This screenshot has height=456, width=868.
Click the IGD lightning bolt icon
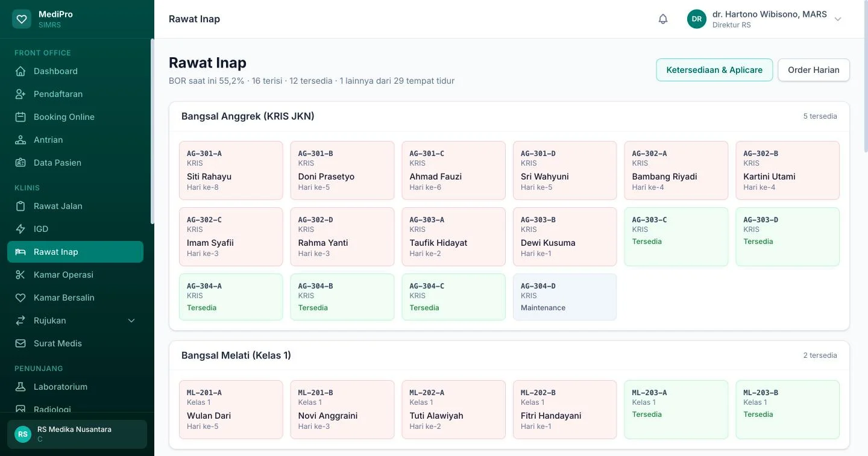[20, 229]
